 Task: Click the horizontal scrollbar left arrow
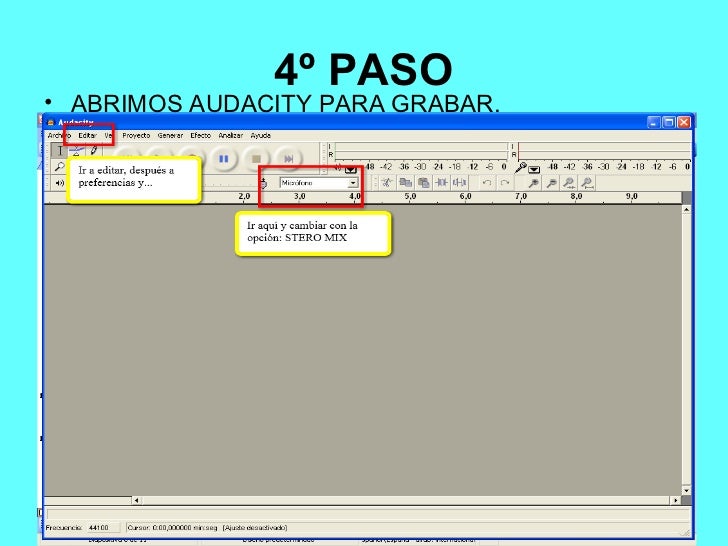136,500
